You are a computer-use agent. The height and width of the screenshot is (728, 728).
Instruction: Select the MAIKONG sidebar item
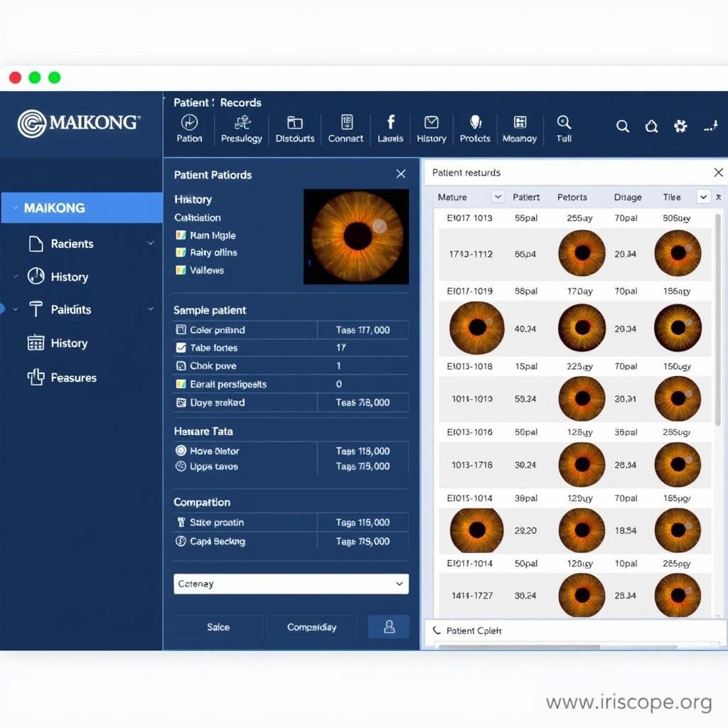click(82, 208)
